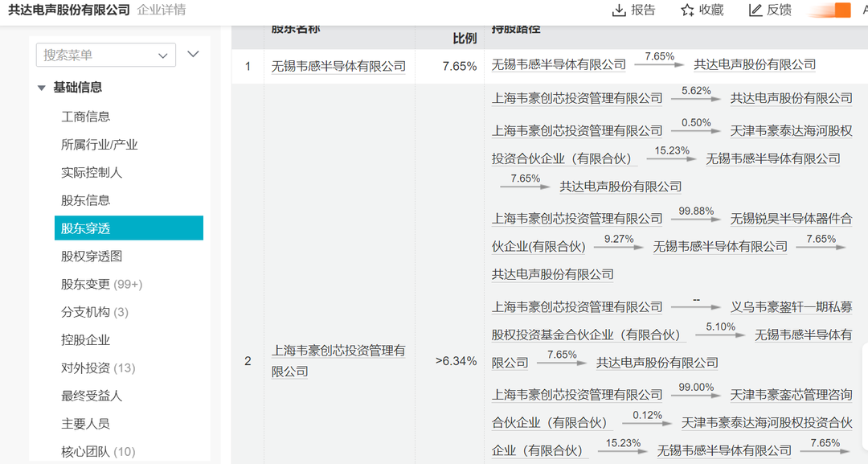Click 无锡韦感半导体有限公司 link after 9.27%
868x464 pixels.
pyautogui.click(x=719, y=246)
